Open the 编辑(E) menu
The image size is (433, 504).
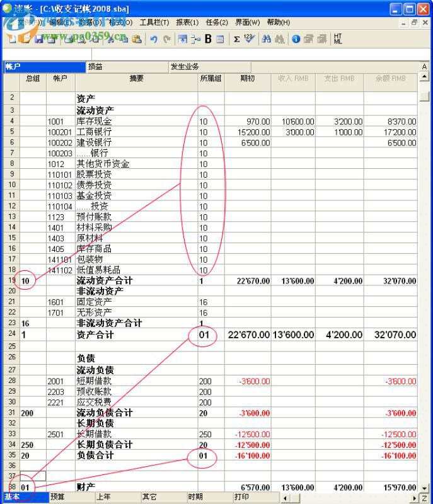[x=61, y=23]
